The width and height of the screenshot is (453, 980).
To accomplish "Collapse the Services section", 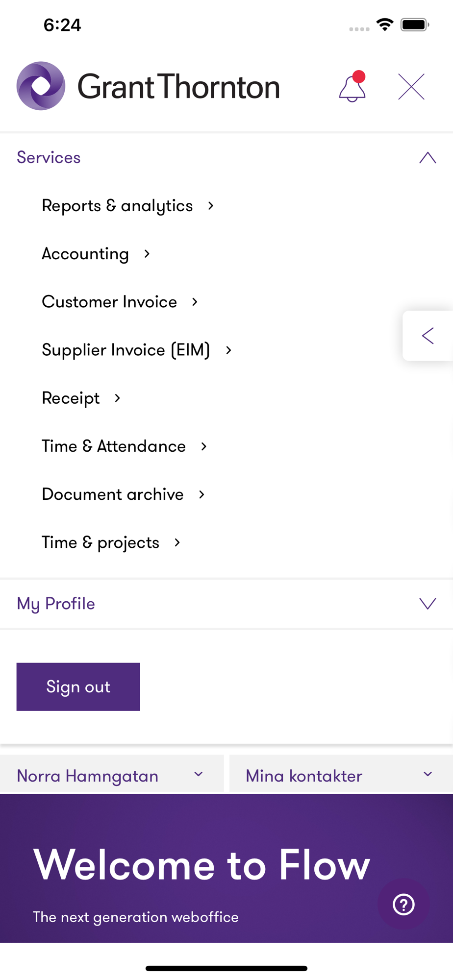I will (428, 158).
